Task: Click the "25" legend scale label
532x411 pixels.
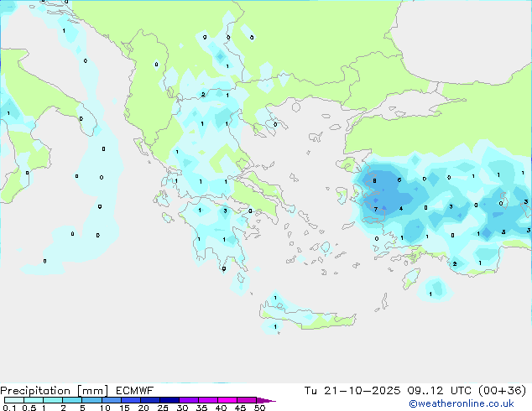Action: [x=163, y=408]
